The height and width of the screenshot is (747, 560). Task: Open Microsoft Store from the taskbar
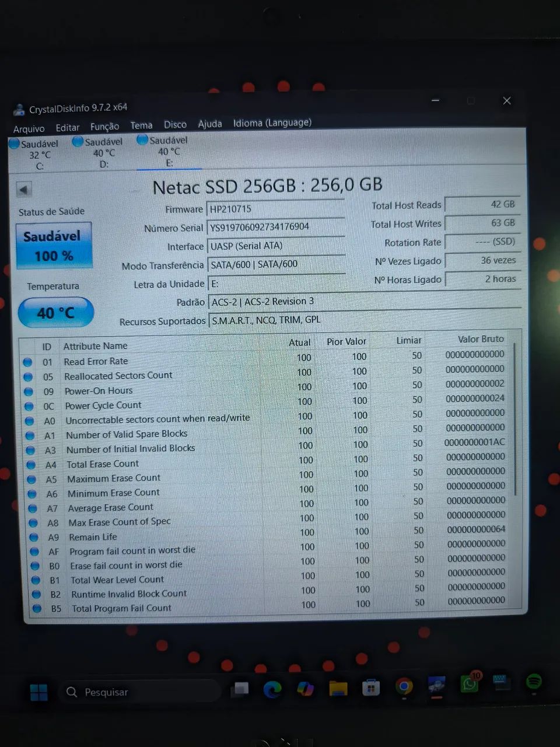[371, 687]
